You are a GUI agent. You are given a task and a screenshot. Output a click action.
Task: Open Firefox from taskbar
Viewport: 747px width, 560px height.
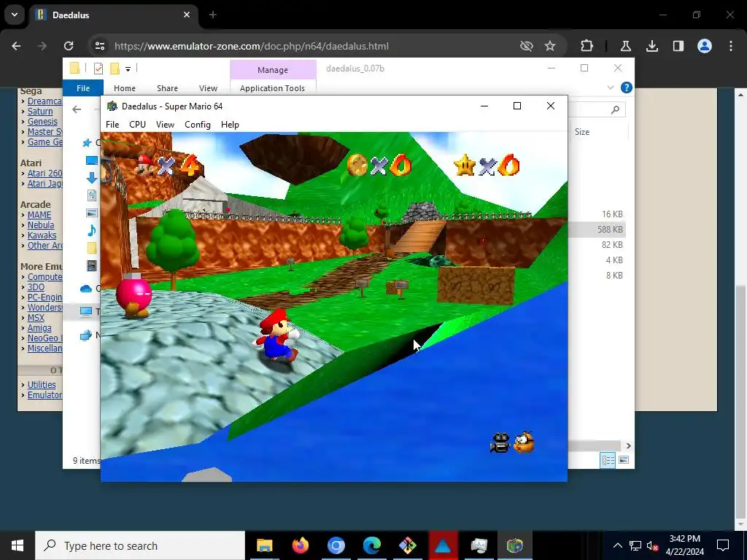(300, 545)
